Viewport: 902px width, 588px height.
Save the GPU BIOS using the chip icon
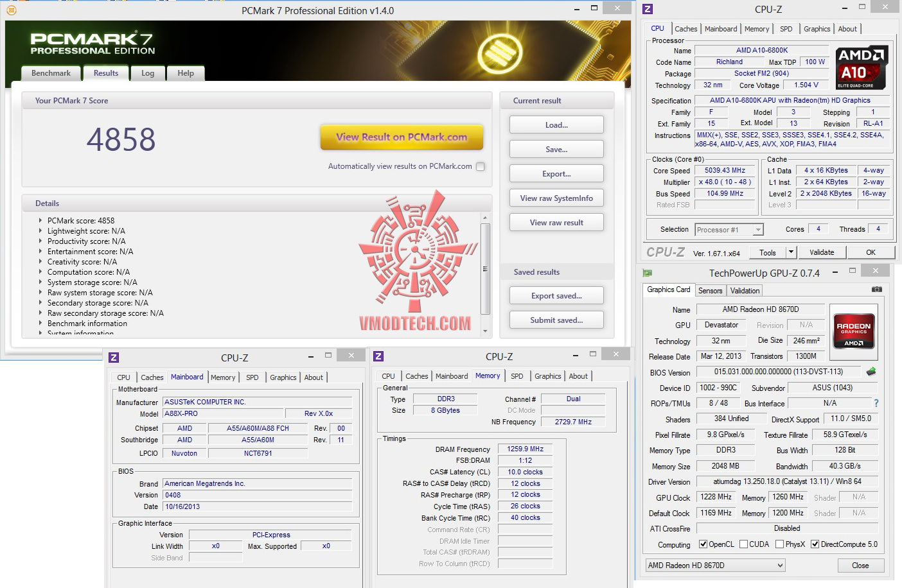pos(871,372)
